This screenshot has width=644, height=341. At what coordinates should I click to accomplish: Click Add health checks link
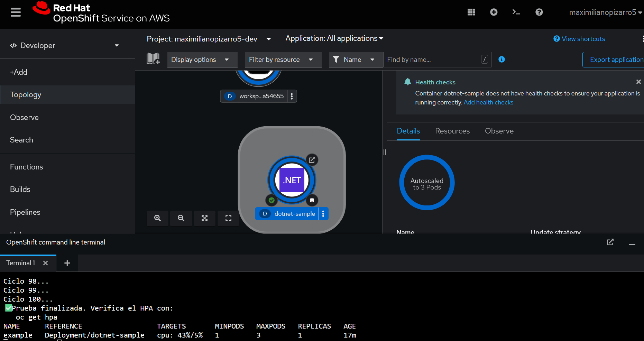click(488, 102)
